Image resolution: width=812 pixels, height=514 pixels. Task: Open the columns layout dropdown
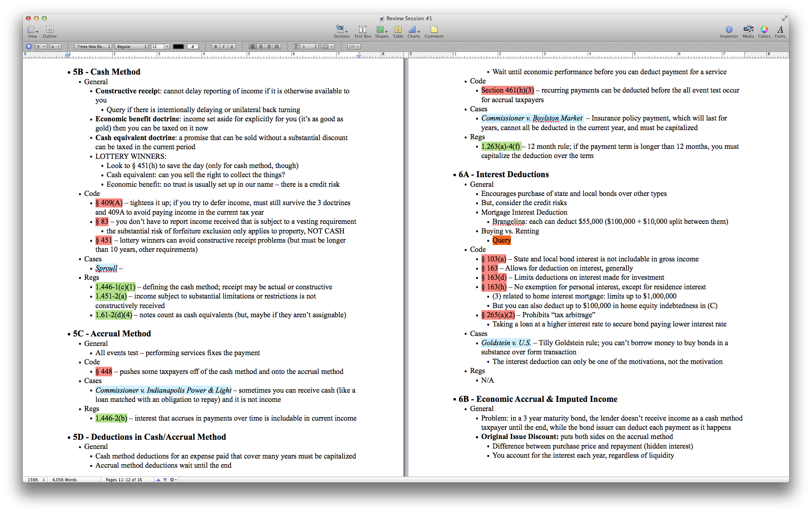328,47
